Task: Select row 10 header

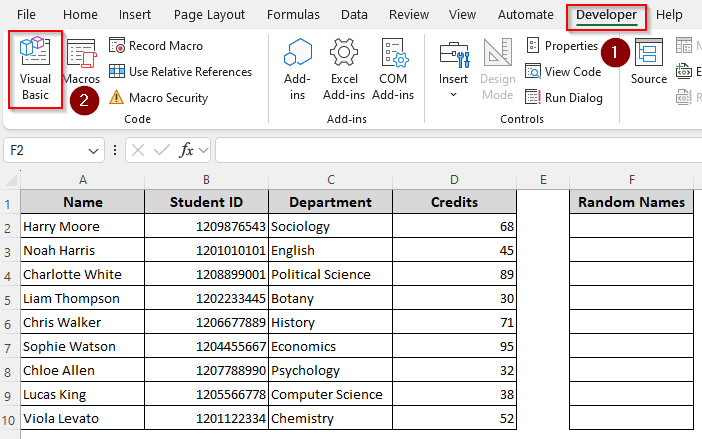Action: click(8, 420)
